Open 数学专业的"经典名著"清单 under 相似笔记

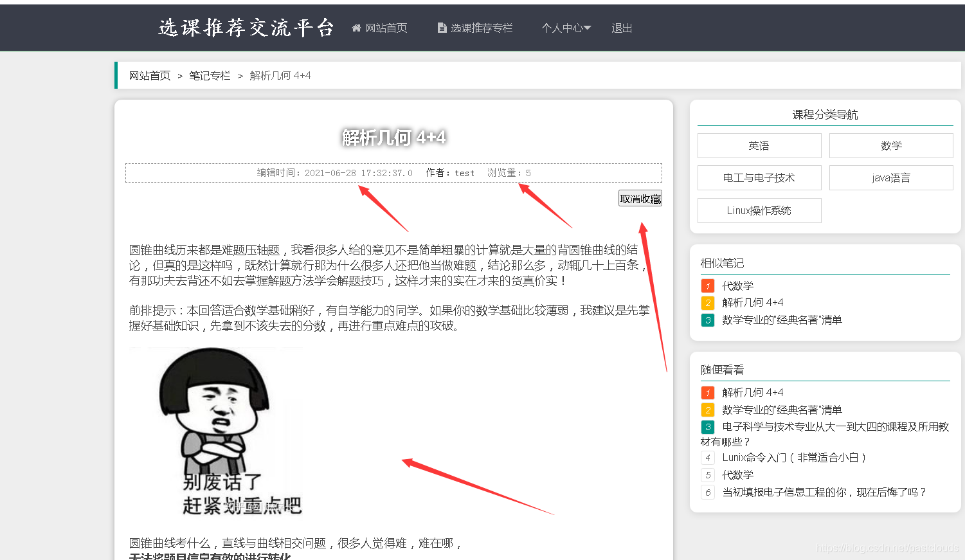pyautogui.click(x=782, y=320)
